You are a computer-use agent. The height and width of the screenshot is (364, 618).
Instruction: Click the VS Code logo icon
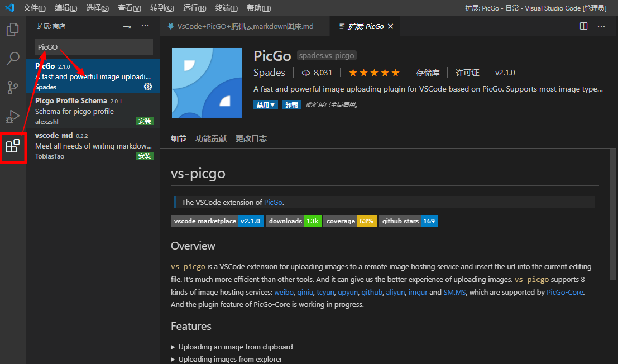pos(9,8)
